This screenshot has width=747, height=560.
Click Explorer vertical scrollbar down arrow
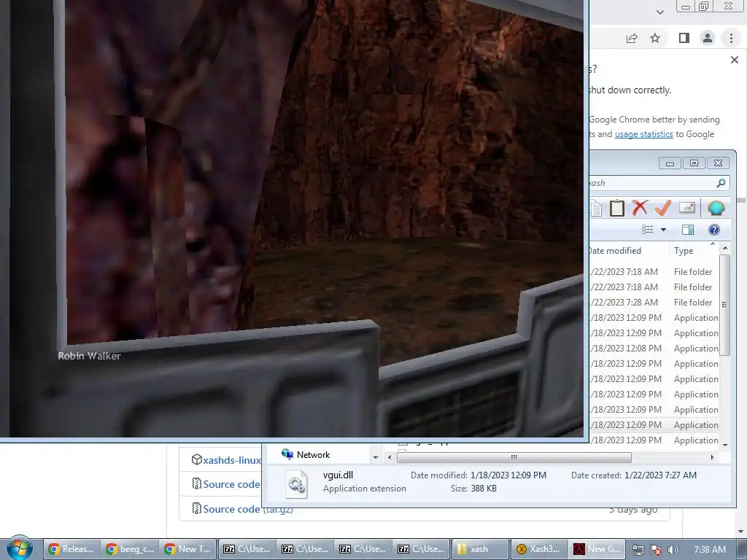click(x=725, y=446)
